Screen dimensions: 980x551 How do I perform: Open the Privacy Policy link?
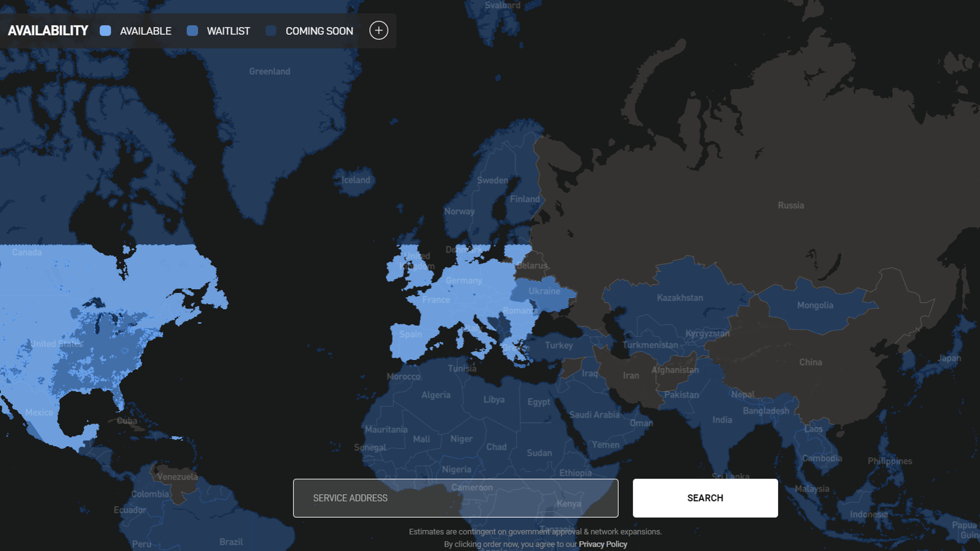click(x=603, y=544)
